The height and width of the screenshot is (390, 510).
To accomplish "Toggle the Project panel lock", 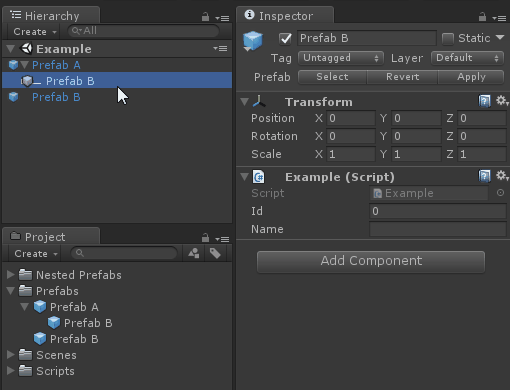I will [x=205, y=238].
